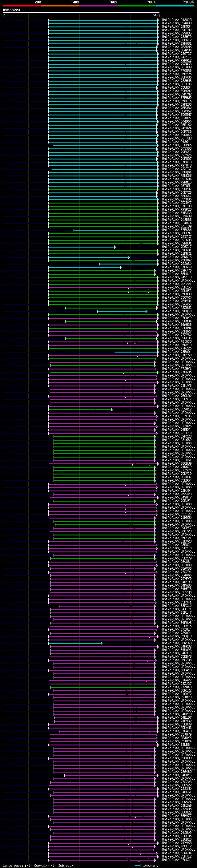This screenshot has height=868, width=197.
Task: Select hit label UniRef100_P42824
Action: 177,128
